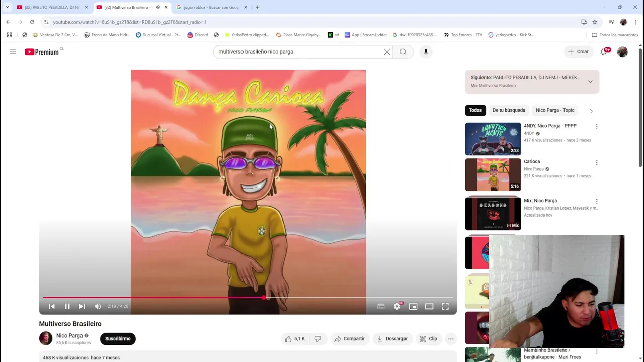Skip to next video in player
This screenshot has width=644, height=362.
coord(82,306)
